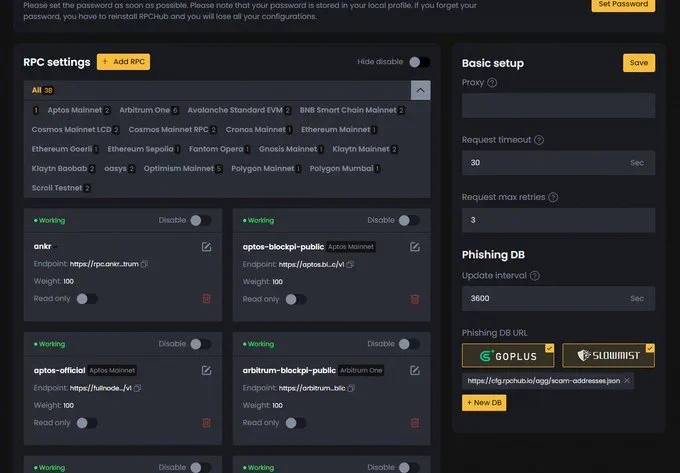The height and width of the screenshot is (473, 680).
Task: Filter by Cosmos Mainnet LCD
Action: [x=75, y=130]
